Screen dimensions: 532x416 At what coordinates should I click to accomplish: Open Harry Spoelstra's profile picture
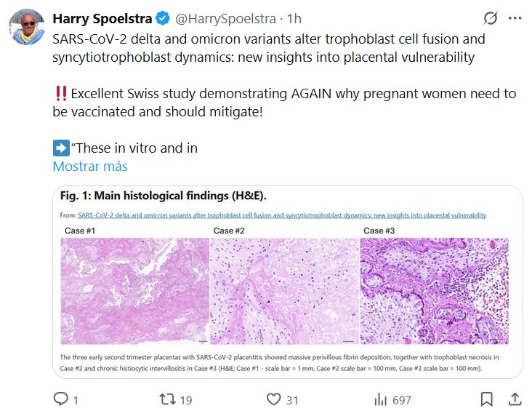click(x=27, y=28)
